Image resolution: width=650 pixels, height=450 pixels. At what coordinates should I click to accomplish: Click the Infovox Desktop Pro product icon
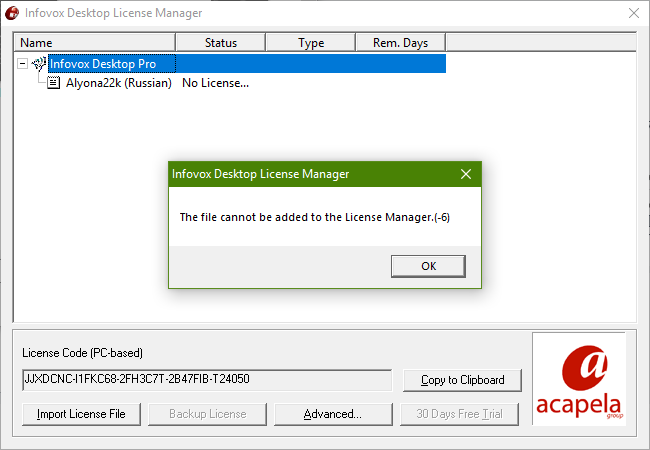39,64
